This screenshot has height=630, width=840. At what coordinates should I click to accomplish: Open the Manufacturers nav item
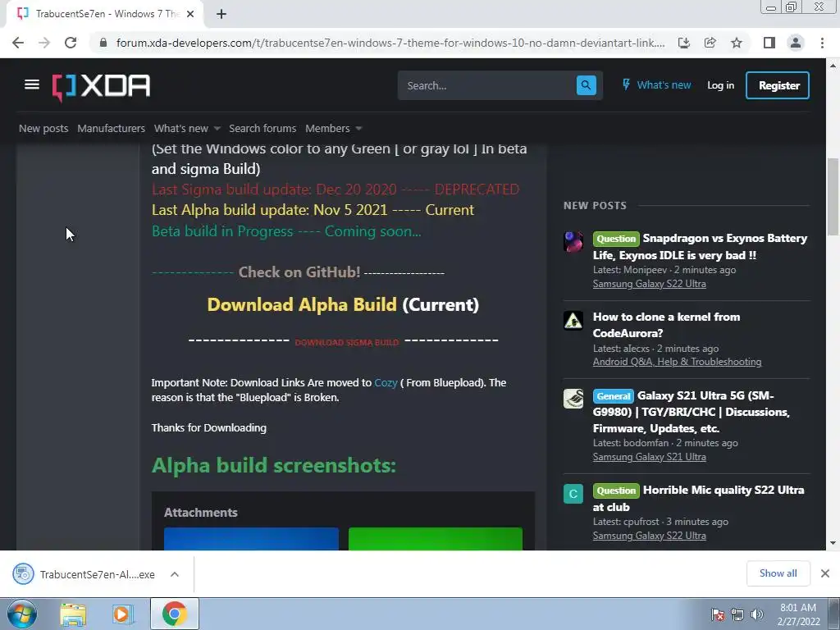111,129
